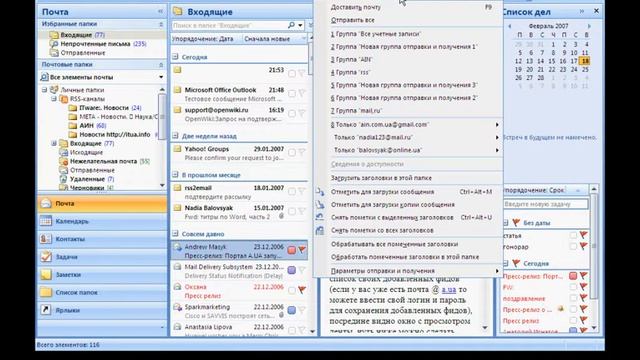Collapse the Personal Folders (Личные папки) node
Viewport: 640px width, 360px height.
[x=44, y=90]
